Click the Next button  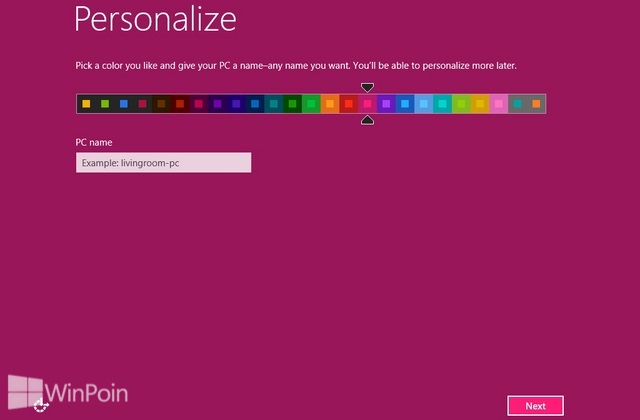(x=536, y=406)
